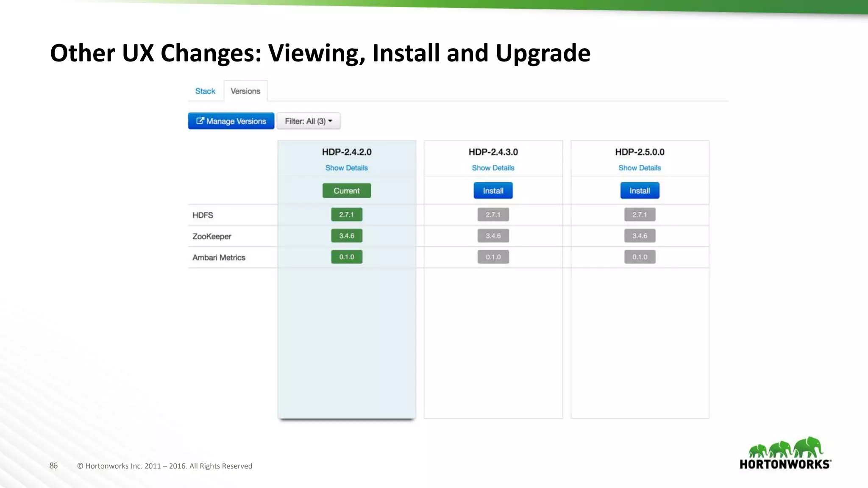Click HDFS 2.7.1 badge under HDP-2.4.3.0
868x488 pixels.
(x=493, y=214)
